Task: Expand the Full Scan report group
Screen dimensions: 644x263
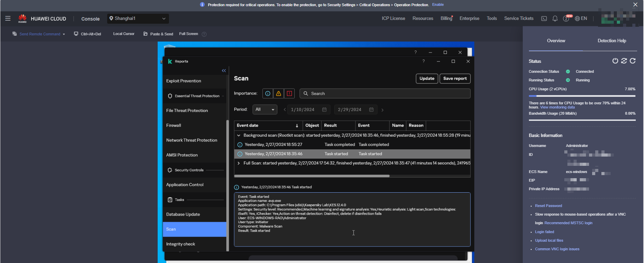Action: pyautogui.click(x=239, y=163)
